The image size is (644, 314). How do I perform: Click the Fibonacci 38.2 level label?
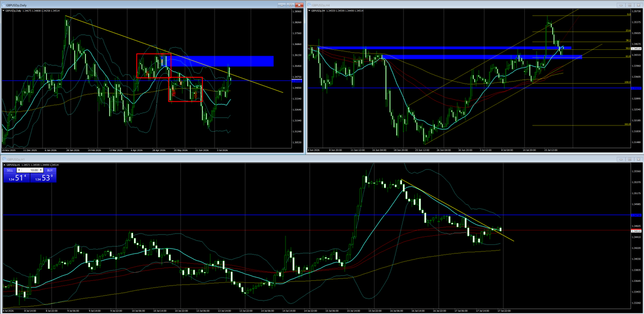click(x=628, y=41)
